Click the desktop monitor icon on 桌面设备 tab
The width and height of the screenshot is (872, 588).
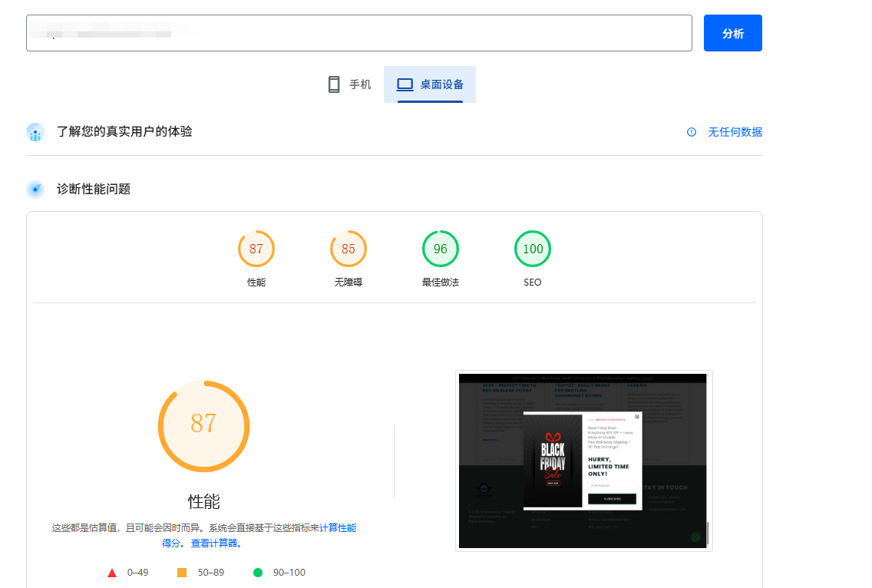click(x=404, y=84)
